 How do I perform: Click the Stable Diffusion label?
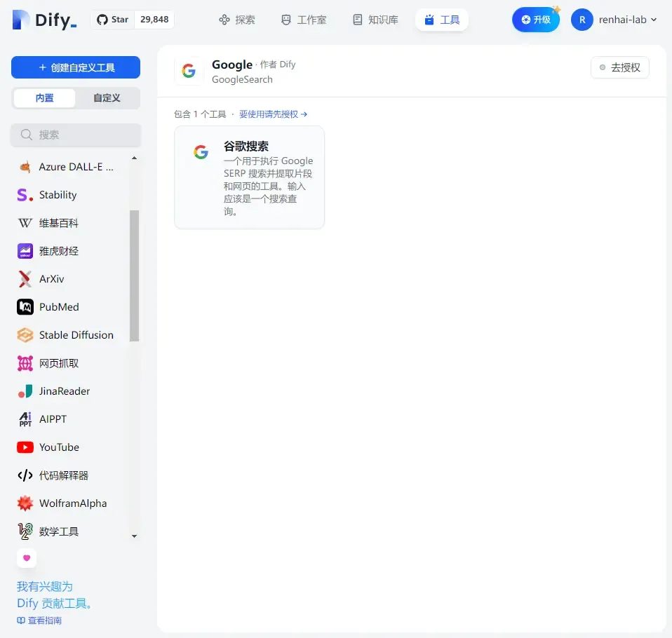click(x=76, y=335)
